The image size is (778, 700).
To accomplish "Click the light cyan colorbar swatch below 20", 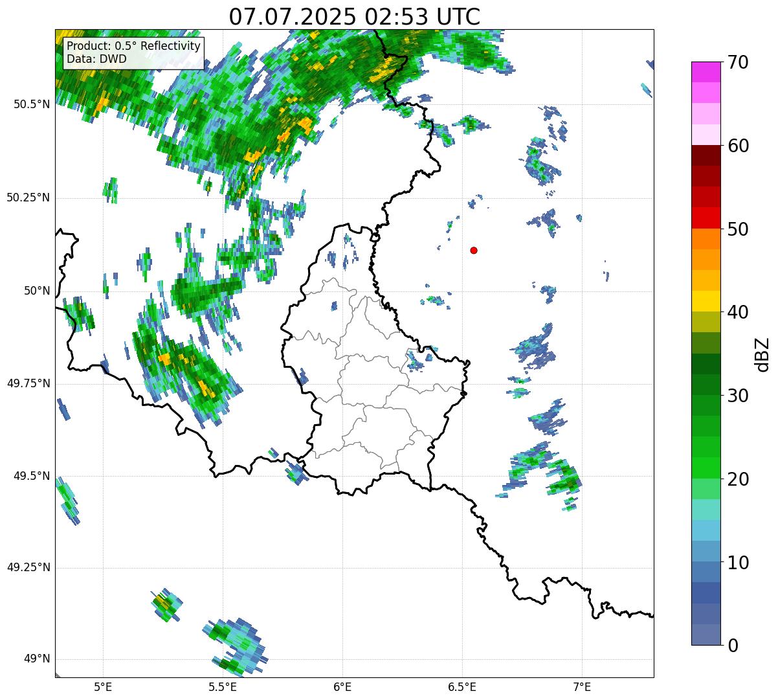I will pyautogui.click(x=706, y=510).
